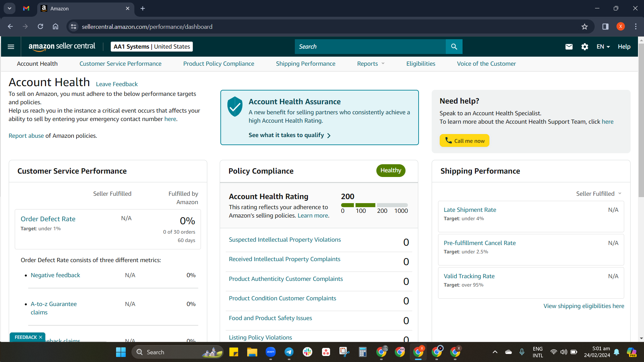Viewport: 644px width, 362px height.
Task: Open the Late Shipment Rate link
Action: [x=470, y=210]
